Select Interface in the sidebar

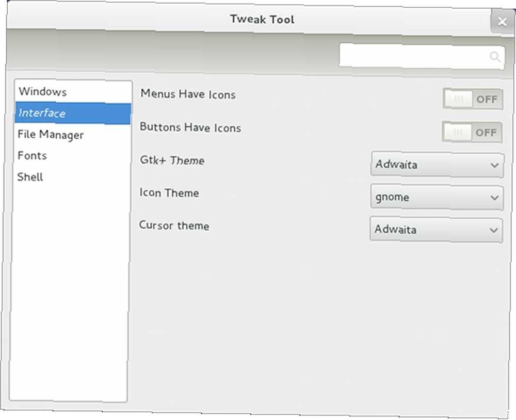click(x=73, y=113)
